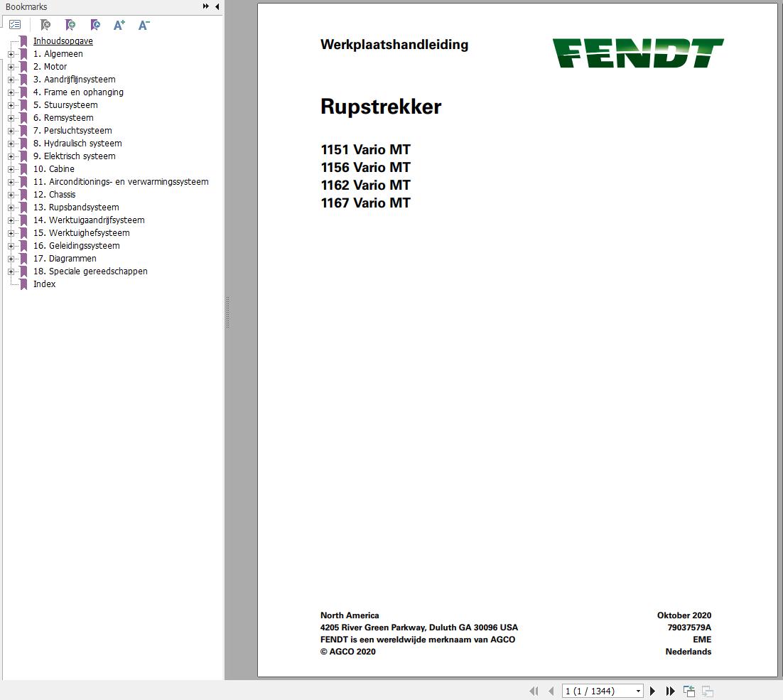
Task: Decrease bookmark text size with A-
Action: [x=144, y=24]
